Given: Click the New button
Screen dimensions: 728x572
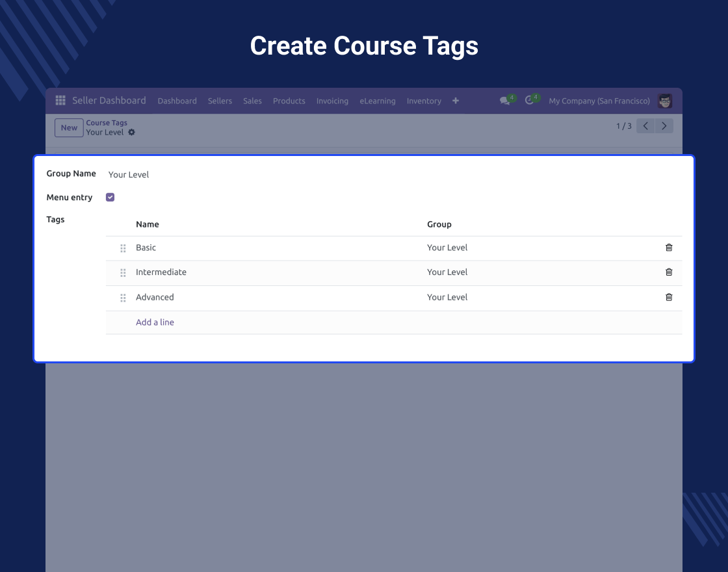Looking at the screenshot, I should [69, 127].
